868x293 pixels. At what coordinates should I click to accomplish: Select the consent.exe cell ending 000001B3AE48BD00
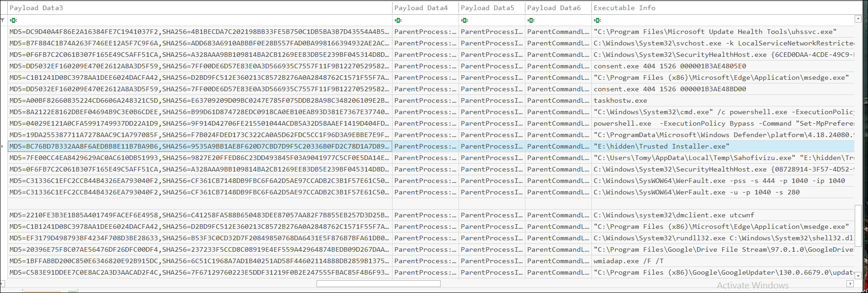tap(723, 89)
